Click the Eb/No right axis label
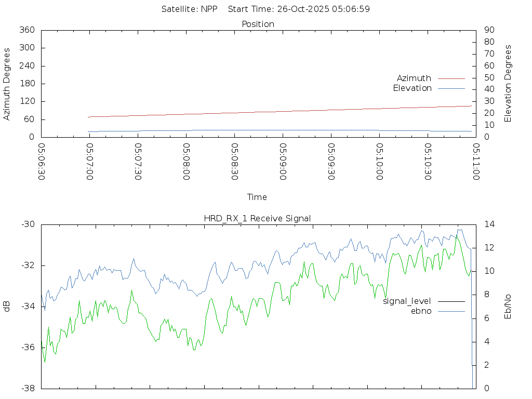532x399 pixels. point(508,307)
